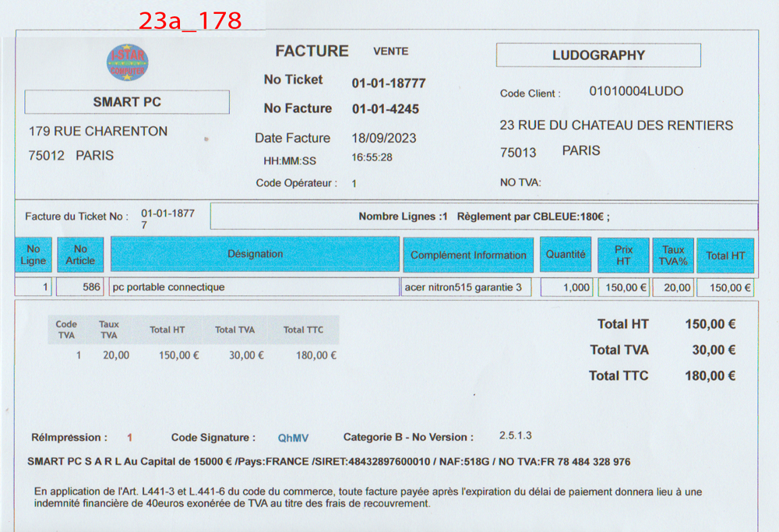Click invoice number 01-01-4245
Image resolution: width=779 pixels, height=532 pixels.
385,109
